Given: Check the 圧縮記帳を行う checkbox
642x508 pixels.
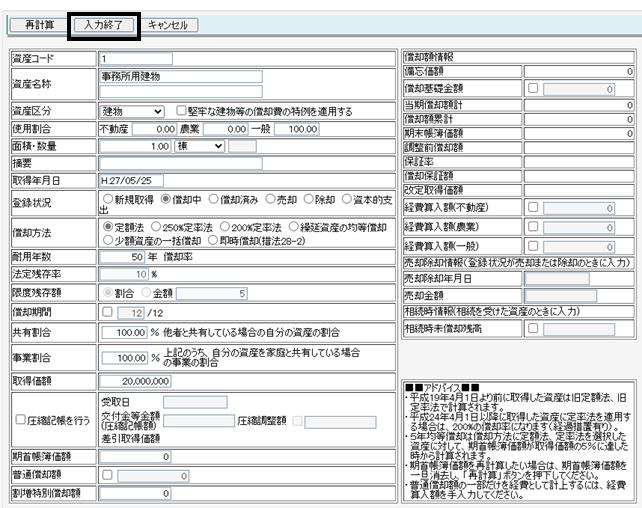Looking at the screenshot, I should coord(20,420).
